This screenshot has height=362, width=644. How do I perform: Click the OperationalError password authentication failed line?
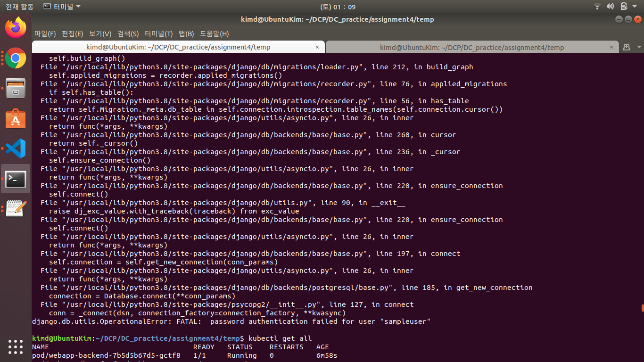231,321
